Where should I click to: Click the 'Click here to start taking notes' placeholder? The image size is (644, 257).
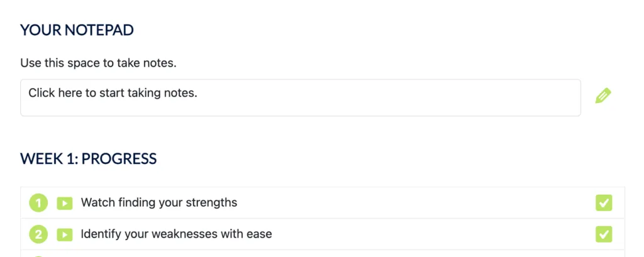(x=113, y=93)
